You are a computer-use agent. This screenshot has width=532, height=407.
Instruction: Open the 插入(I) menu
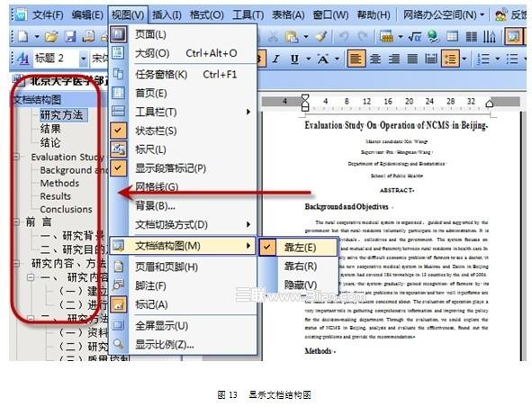[x=167, y=14]
